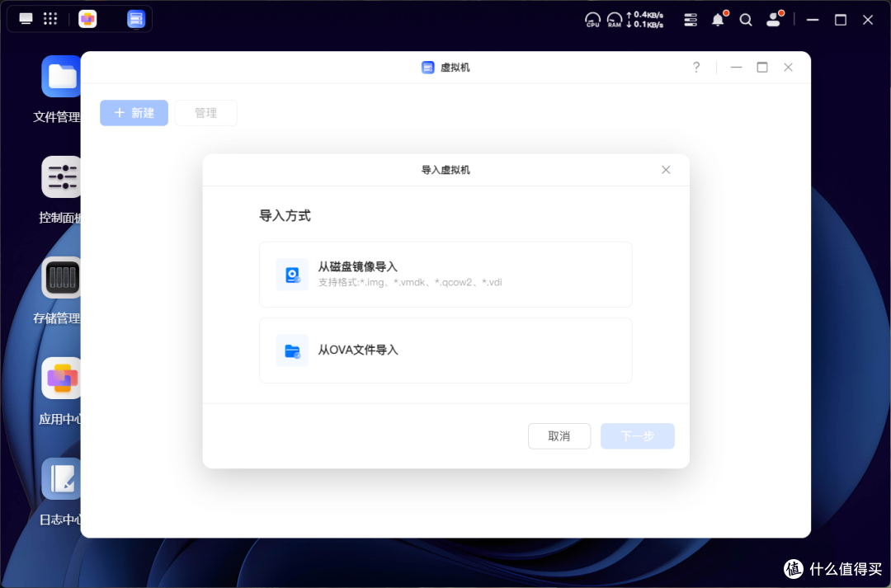Switch to App Center in the top bar
Screen dimensions: 891x588
pyautogui.click(x=87, y=19)
